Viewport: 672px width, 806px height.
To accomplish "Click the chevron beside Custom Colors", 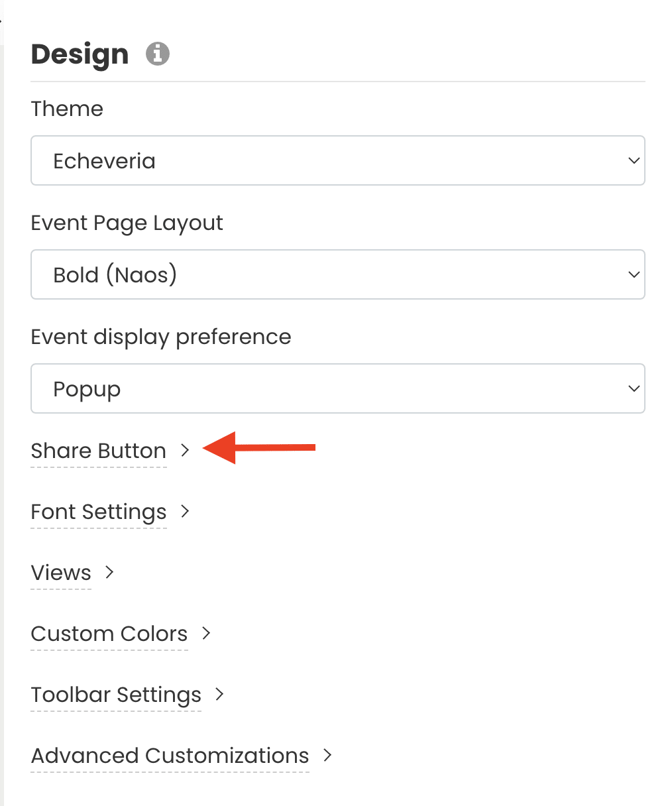I will click(x=206, y=634).
